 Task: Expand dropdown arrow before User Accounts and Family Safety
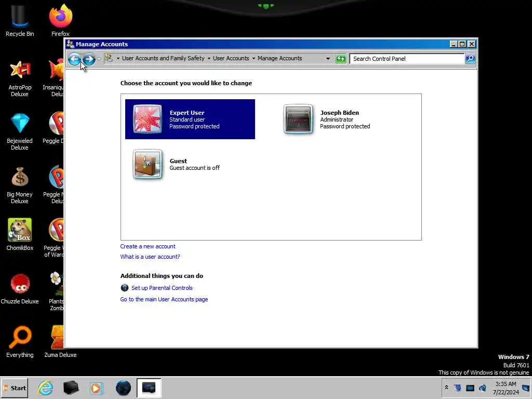118,59
